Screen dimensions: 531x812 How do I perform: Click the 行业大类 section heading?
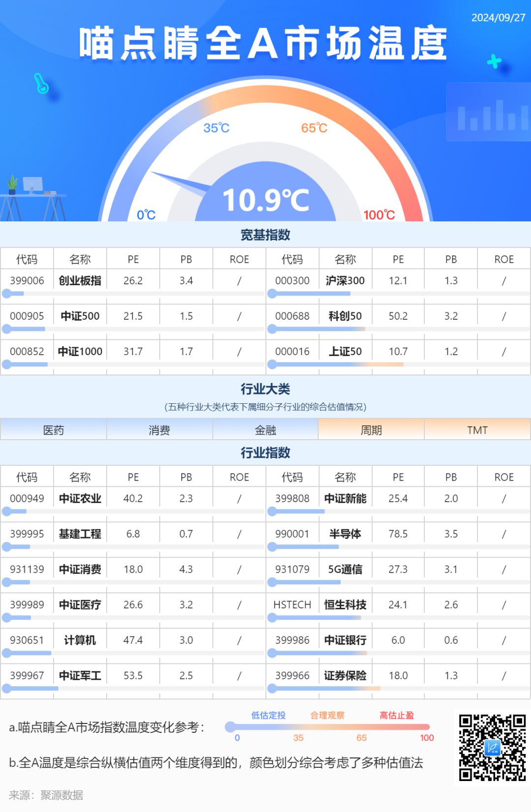(x=265, y=389)
